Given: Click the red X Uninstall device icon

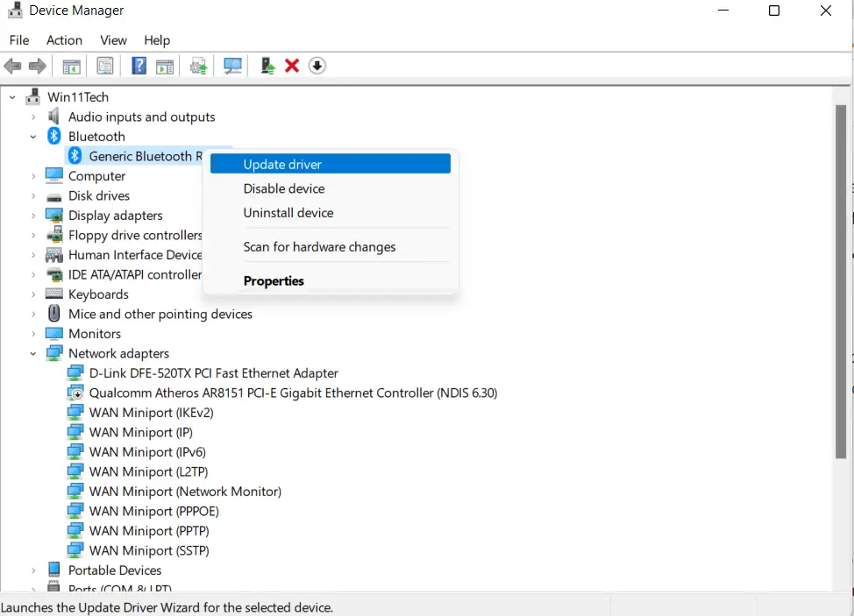Looking at the screenshot, I should [292, 66].
